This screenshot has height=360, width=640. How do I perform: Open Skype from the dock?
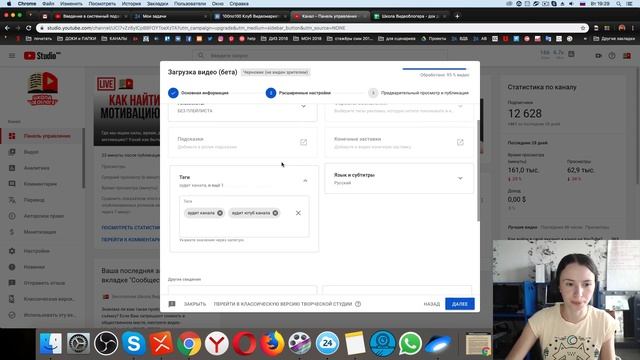click(x=133, y=343)
